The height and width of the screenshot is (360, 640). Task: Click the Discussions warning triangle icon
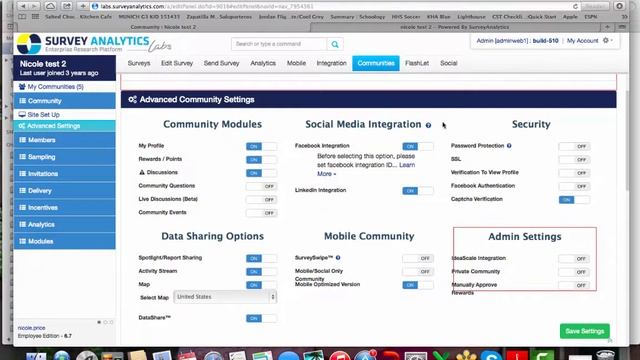click(142, 172)
